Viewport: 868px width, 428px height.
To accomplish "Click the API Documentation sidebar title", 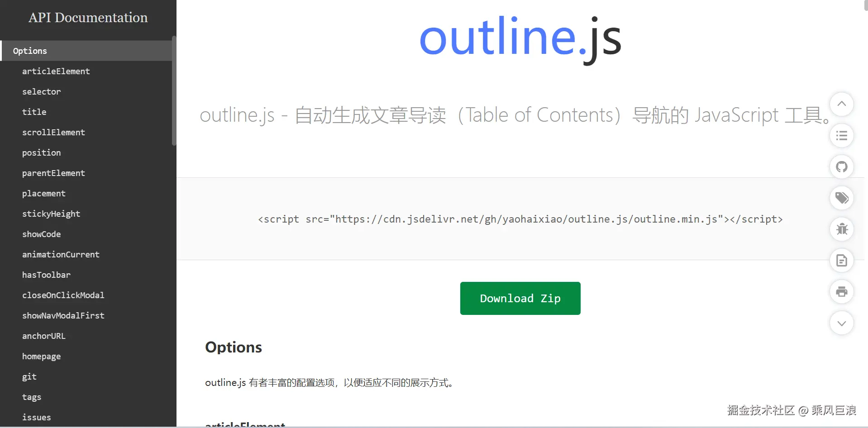I will tap(88, 18).
